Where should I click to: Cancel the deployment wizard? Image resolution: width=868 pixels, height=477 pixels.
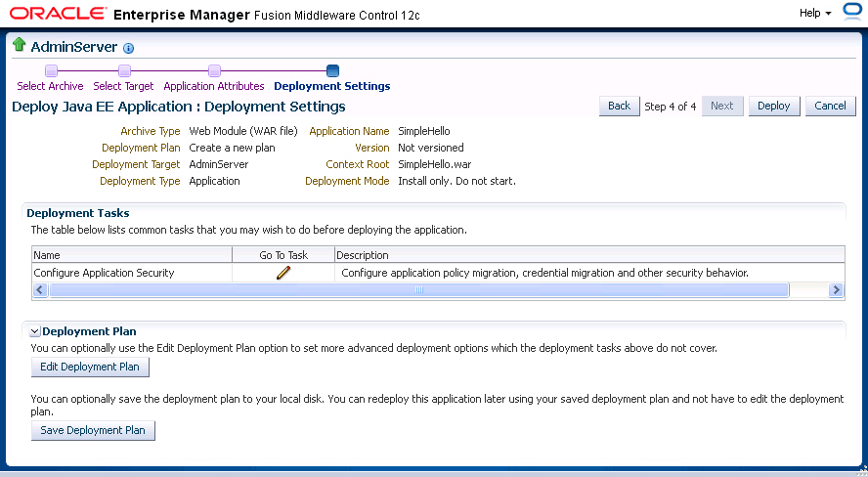[830, 106]
